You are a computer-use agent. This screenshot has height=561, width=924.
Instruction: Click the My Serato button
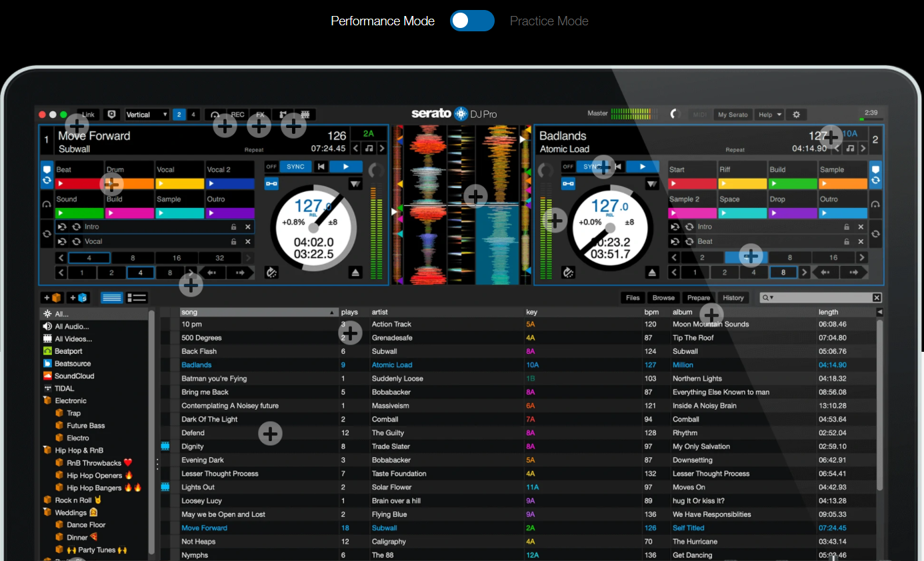[x=733, y=115]
